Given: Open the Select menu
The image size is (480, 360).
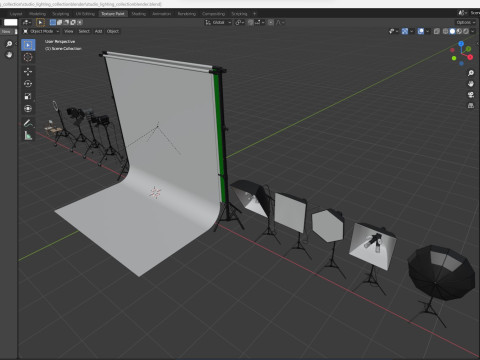Looking at the screenshot, I should (x=84, y=31).
